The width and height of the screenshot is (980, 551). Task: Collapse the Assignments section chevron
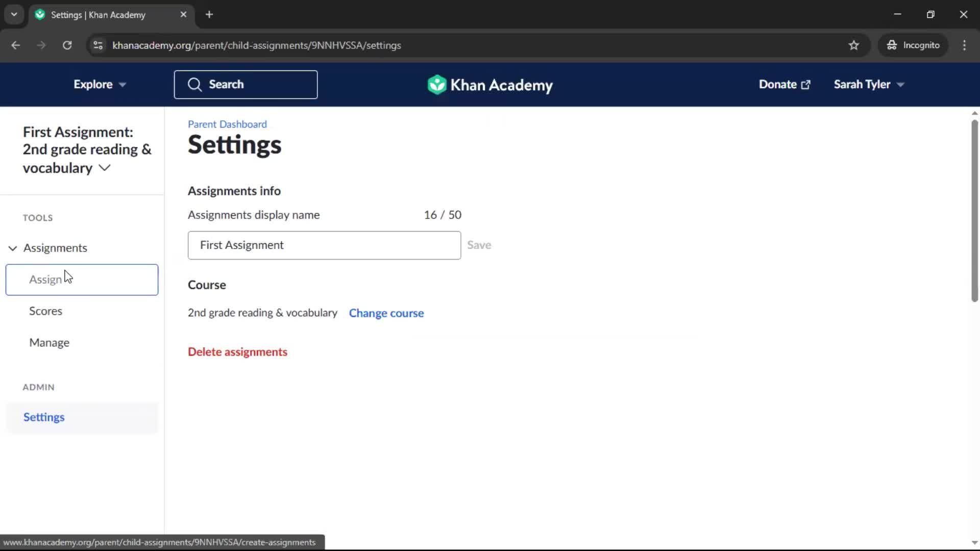click(13, 248)
